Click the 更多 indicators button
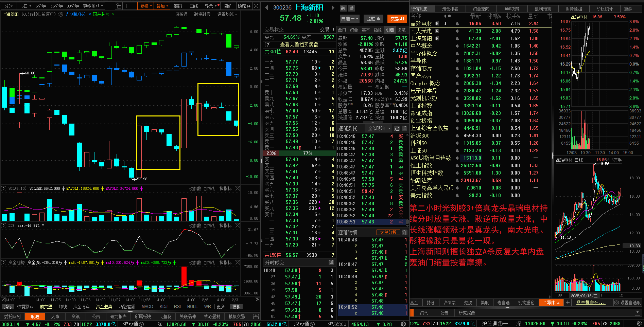 click(x=221, y=307)
